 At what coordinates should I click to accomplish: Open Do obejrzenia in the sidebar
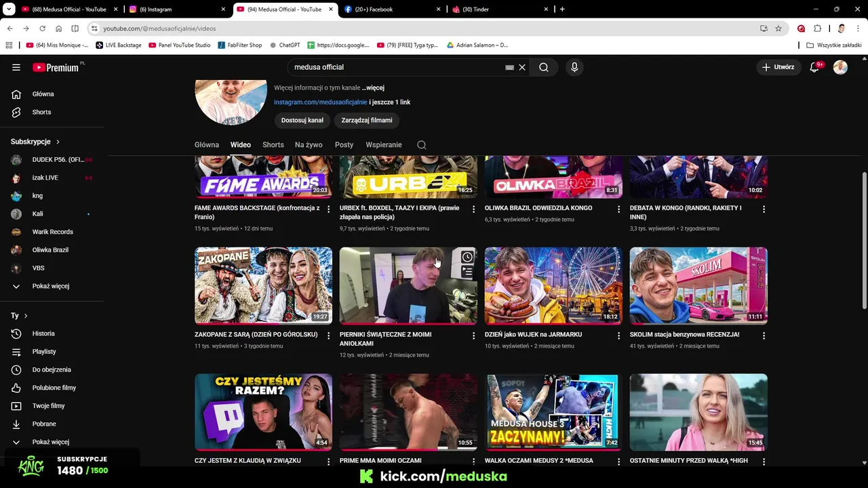[x=52, y=369]
